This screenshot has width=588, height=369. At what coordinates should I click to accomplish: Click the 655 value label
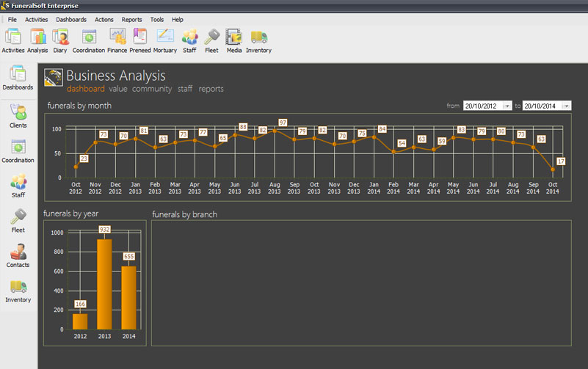point(129,256)
